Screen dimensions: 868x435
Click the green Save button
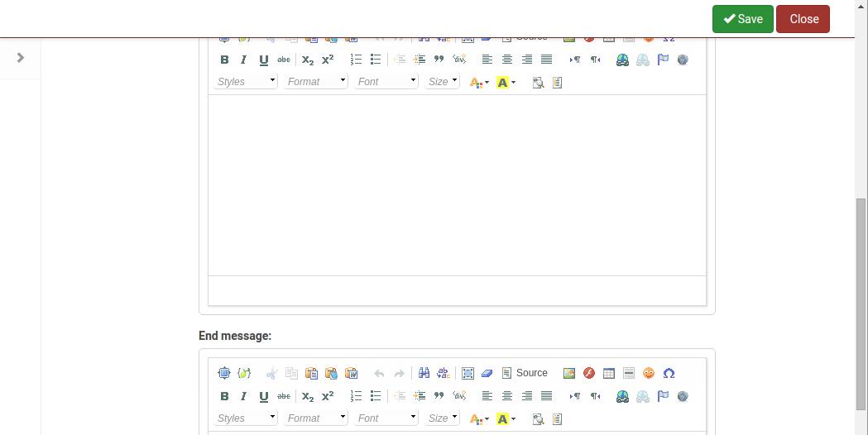(x=742, y=19)
